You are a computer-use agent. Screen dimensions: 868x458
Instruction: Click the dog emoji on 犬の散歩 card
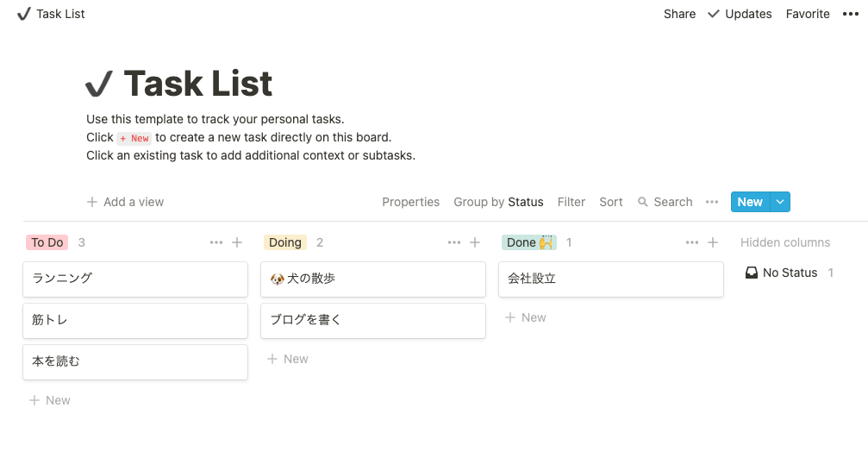click(x=278, y=279)
